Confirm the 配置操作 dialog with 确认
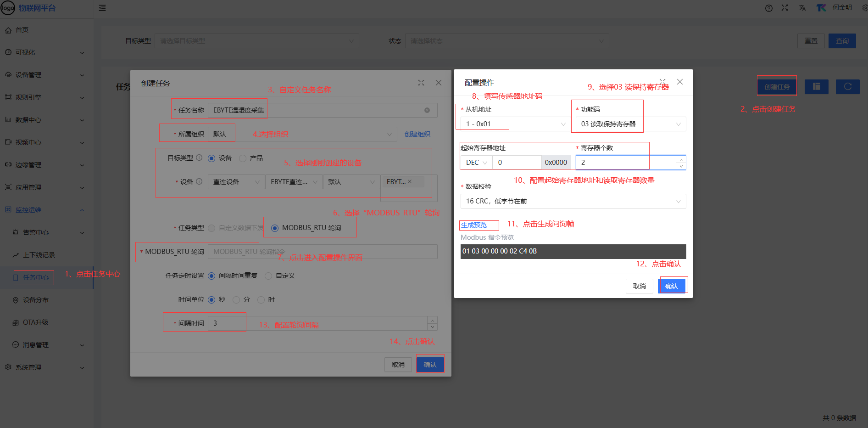 click(x=671, y=286)
